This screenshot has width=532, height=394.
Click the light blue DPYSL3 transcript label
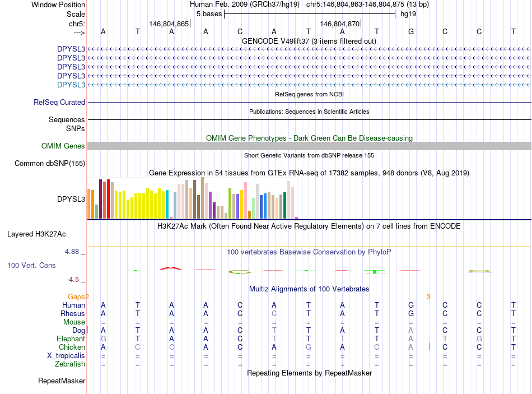(x=71, y=85)
